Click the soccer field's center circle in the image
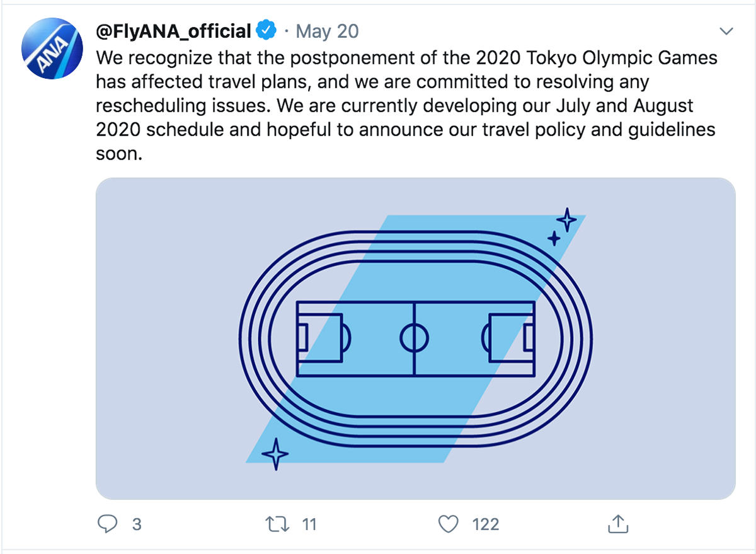Viewport: 756px width, 554px height. click(x=414, y=338)
